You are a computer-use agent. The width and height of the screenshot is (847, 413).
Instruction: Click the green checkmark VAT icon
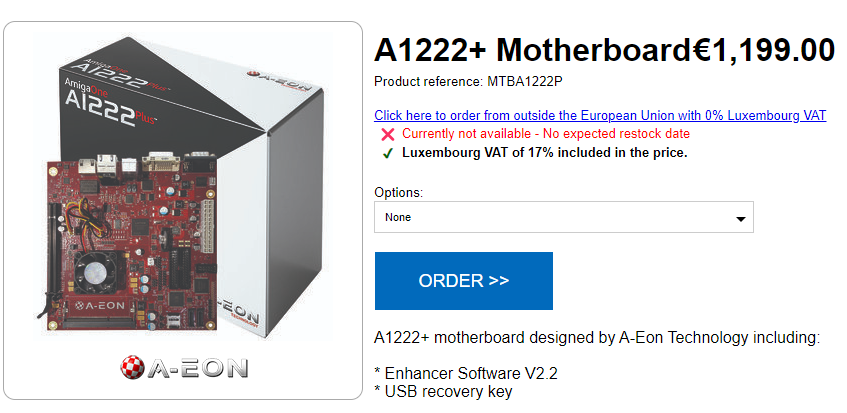pos(387,154)
